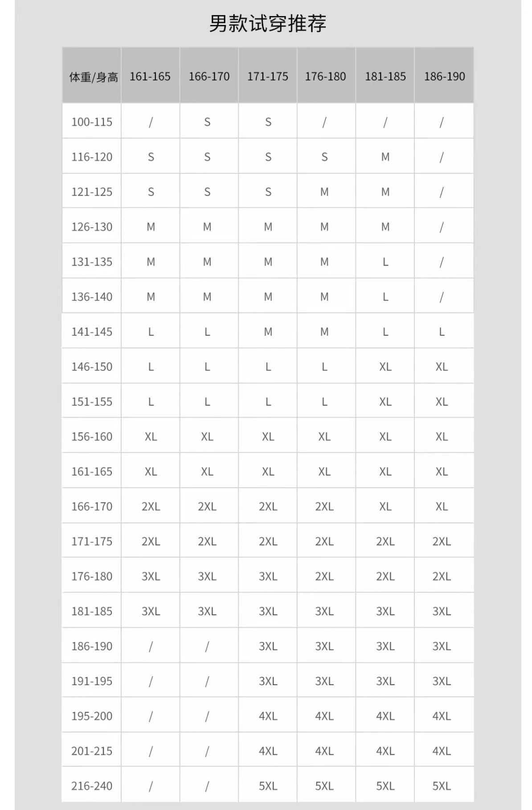Select the 126-130 weight row label

[92, 227]
